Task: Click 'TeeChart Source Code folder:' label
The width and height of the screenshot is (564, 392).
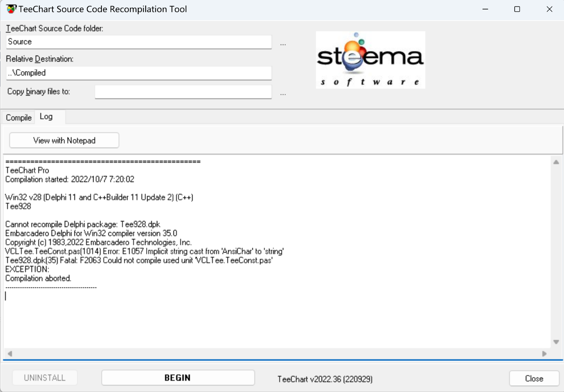Action: click(x=55, y=29)
